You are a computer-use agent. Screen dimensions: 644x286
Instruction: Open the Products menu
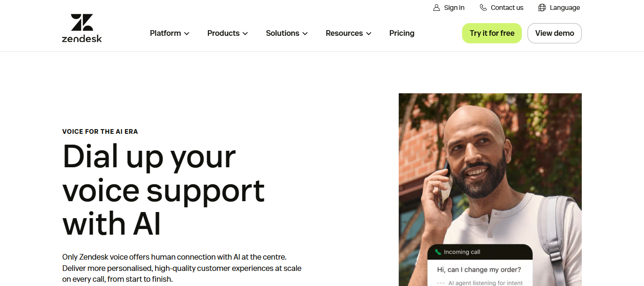pyautogui.click(x=228, y=33)
